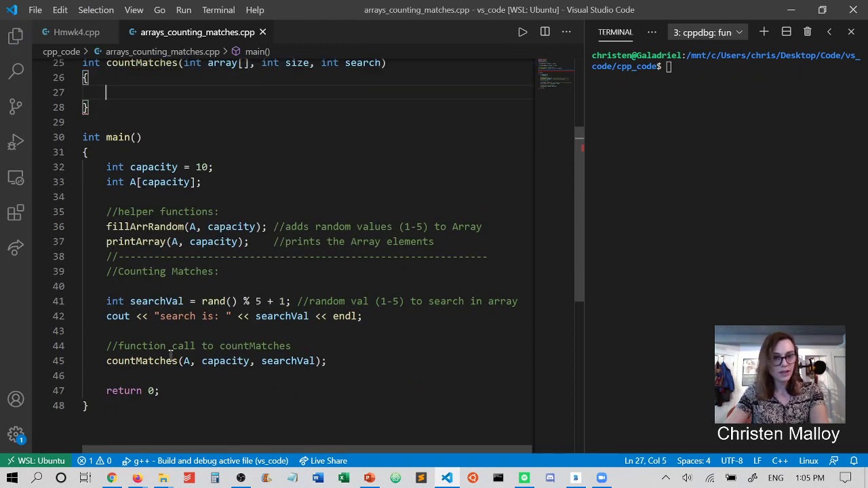Screen dimensions: 868x488
Task: Toggle notifications bell in status bar
Action: (x=854, y=461)
